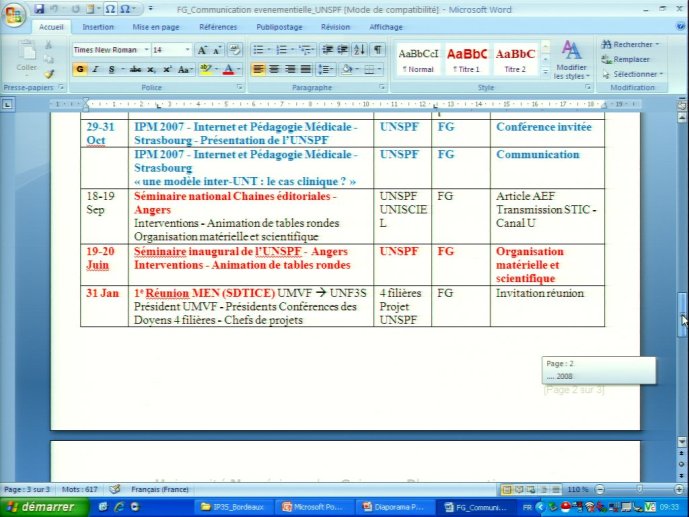The image size is (689, 517).
Task: Apply subscript with the x₂ icon
Action: [151, 69]
